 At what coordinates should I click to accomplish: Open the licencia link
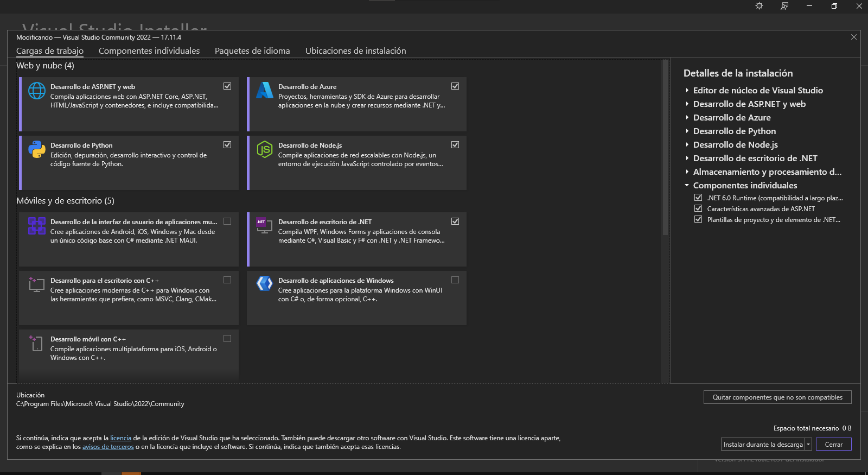[x=120, y=438]
